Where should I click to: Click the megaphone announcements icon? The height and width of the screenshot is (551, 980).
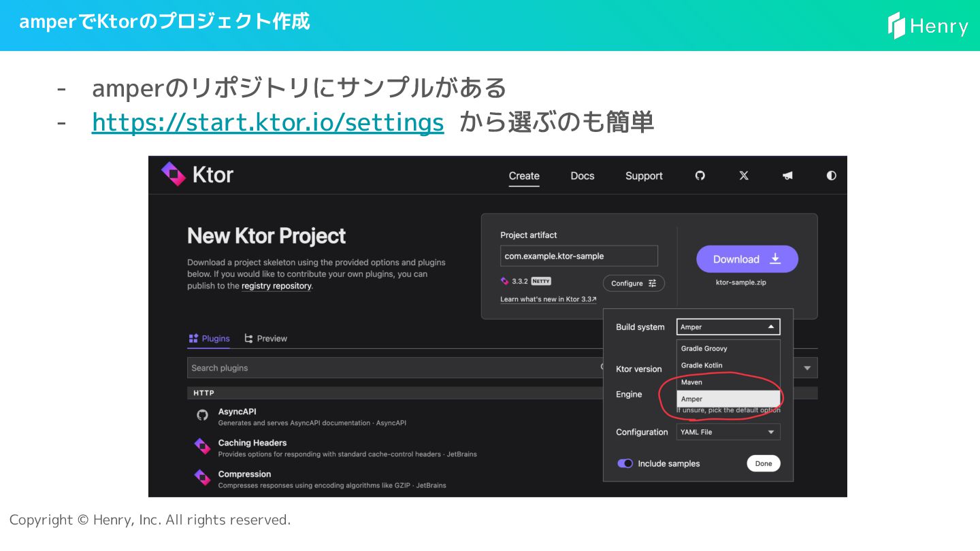pyautogui.click(x=787, y=176)
